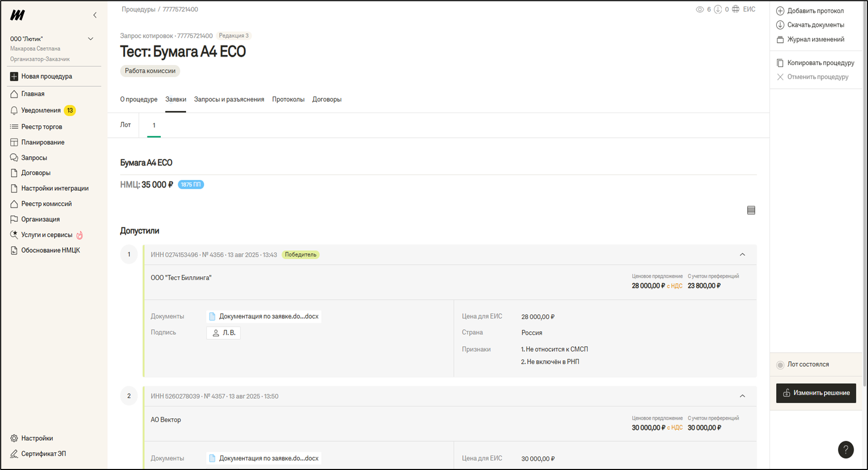Click the table view icon above applications list

(751, 210)
